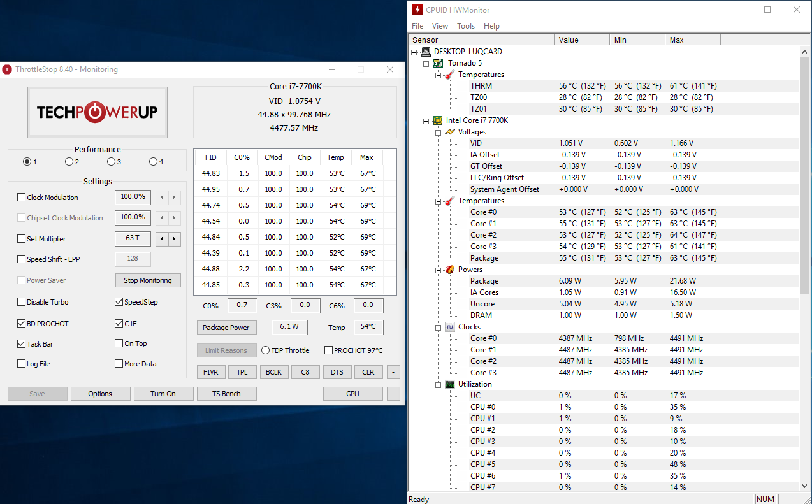
Task: Check the On Top option
Action: 119,343
